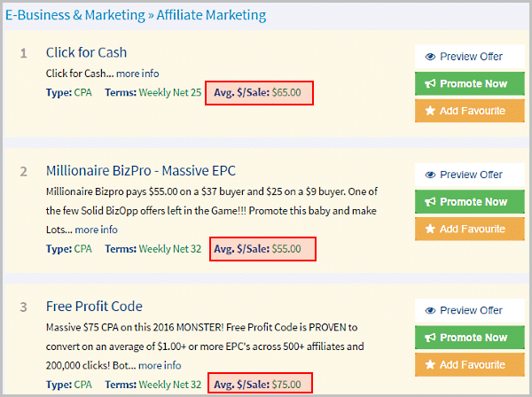Open Millionaire BizPro - Massive EPC title
This screenshot has height=397, width=532.
click(x=141, y=171)
